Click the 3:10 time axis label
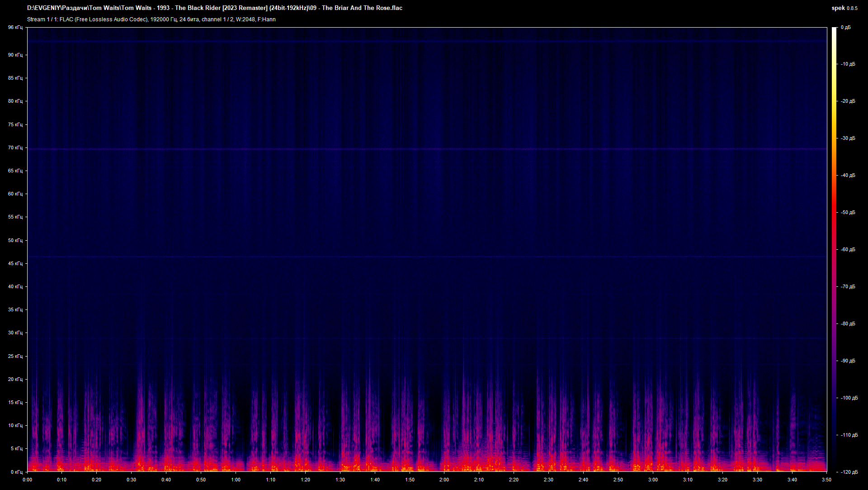The height and width of the screenshot is (490, 868). 688,480
